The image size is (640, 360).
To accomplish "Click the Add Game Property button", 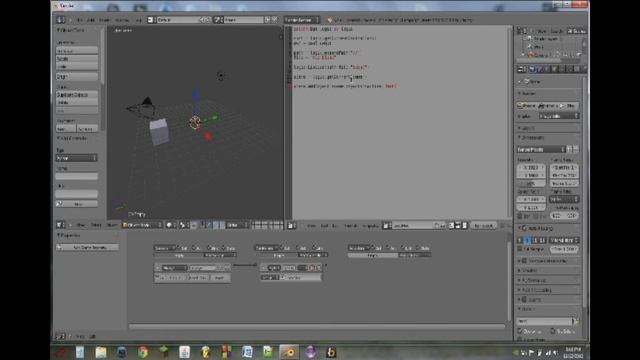I will click(x=87, y=247).
